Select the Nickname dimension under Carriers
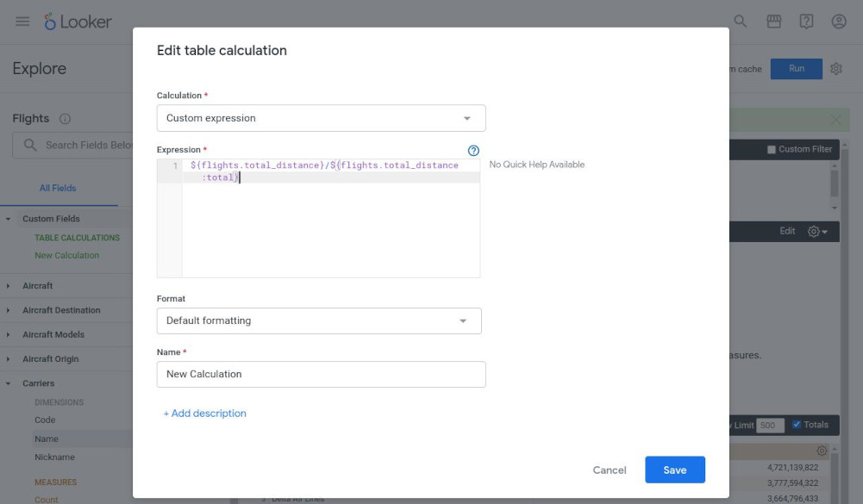 [x=54, y=457]
